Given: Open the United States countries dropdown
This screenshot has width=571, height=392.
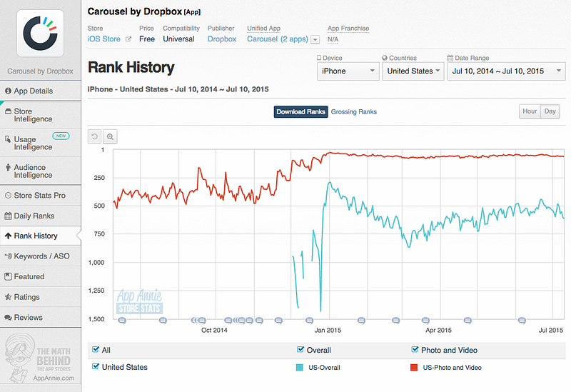Looking at the screenshot, I should pyautogui.click(x=413, y=71).
